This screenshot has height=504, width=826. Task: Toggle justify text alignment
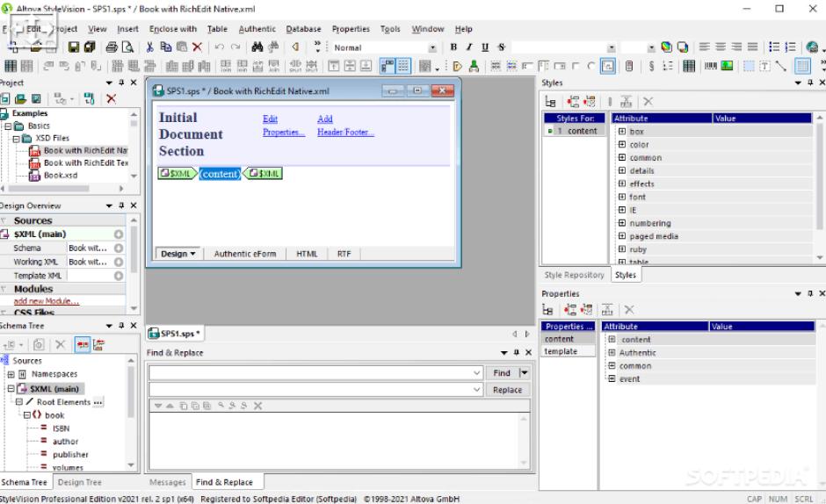[x=753, y=47]
